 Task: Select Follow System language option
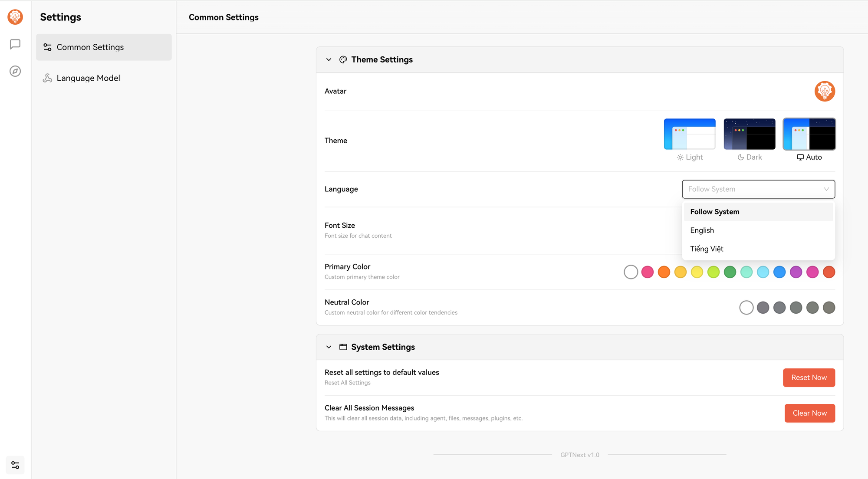758,212
